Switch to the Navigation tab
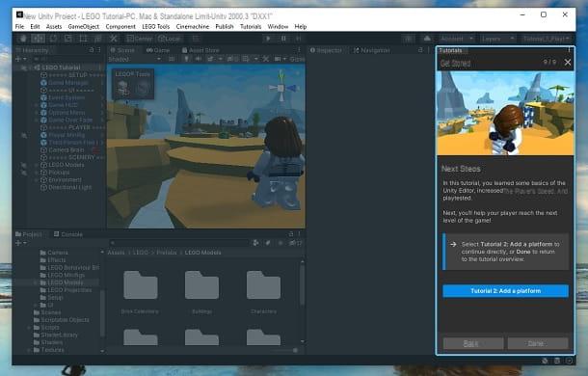The height and width of the screenshot is (376, 588). click(x=372, y=50)
